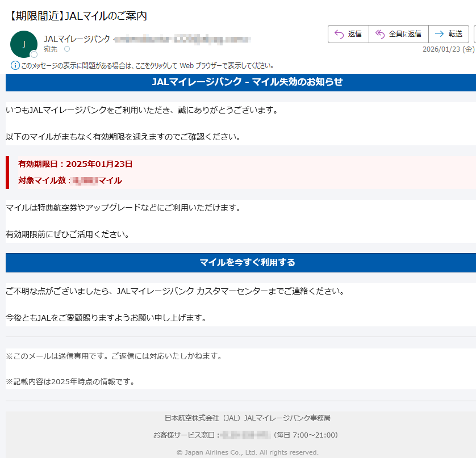Click sender name JALマイレージバンク
This screenshot has height=458, width=476.
77,39
